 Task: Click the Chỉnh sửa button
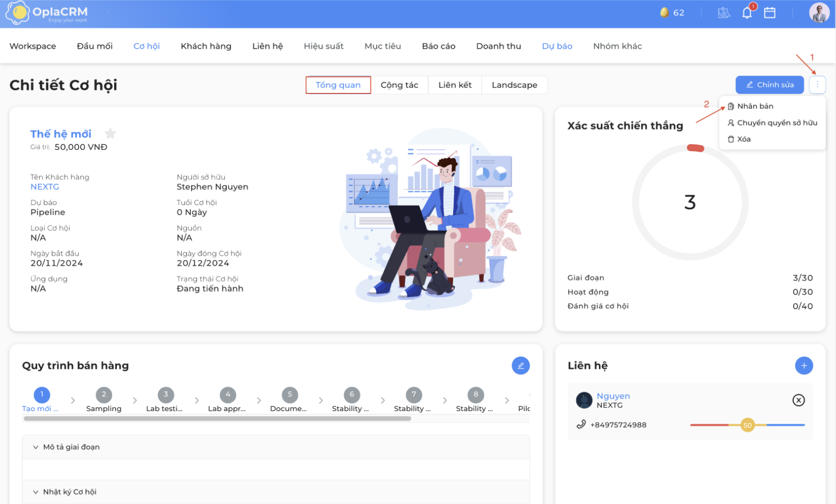tap(770, 85)
